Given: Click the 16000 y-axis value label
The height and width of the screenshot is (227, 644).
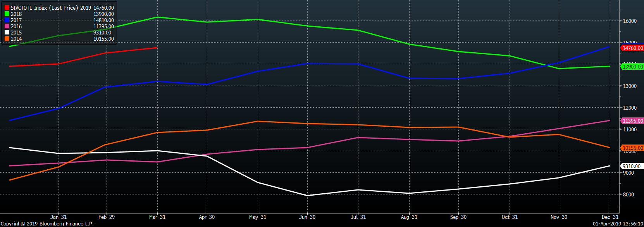Looking at the screenshot, I should (x=630, y=21).
